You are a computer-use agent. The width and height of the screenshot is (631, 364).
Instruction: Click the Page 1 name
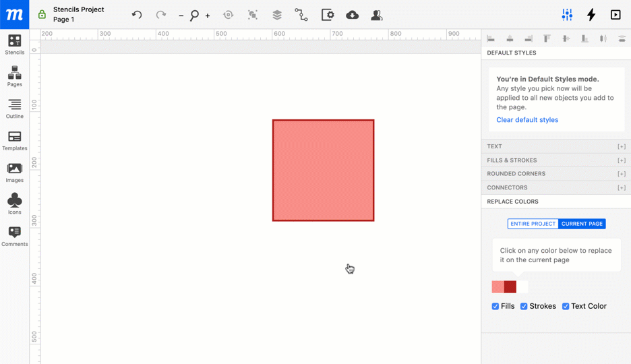pos(63,20)
